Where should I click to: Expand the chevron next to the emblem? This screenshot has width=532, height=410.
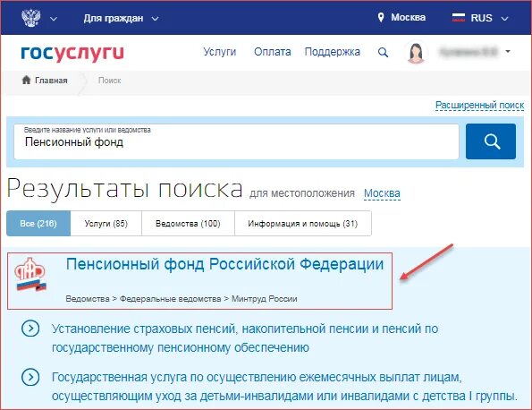click(x=54, y=19)
